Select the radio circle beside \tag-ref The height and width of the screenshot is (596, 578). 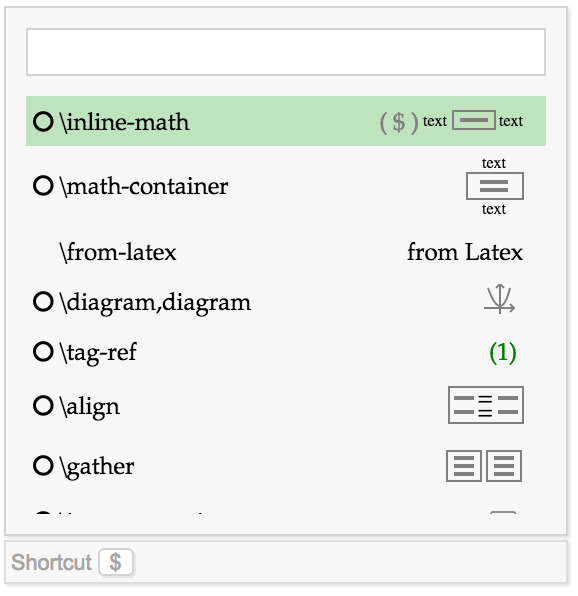[x=43, y=352]
